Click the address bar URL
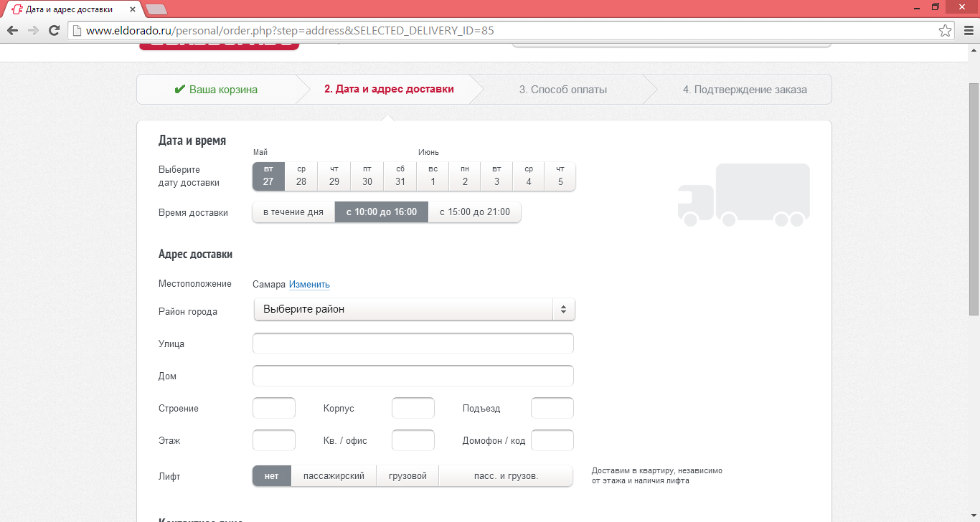 [x=289, y=30]
